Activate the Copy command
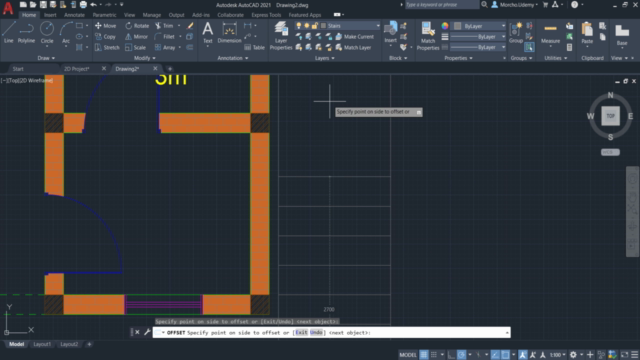 pos(105,37)
